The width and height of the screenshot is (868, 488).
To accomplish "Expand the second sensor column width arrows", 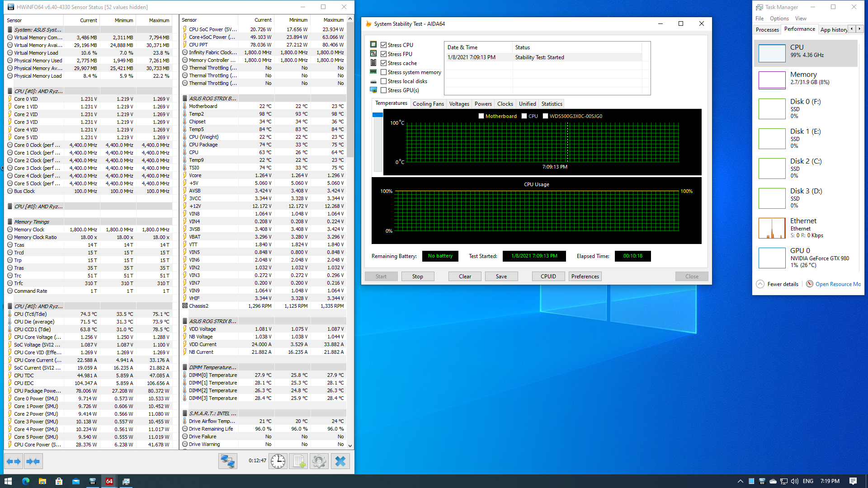I will click(13, 461).
